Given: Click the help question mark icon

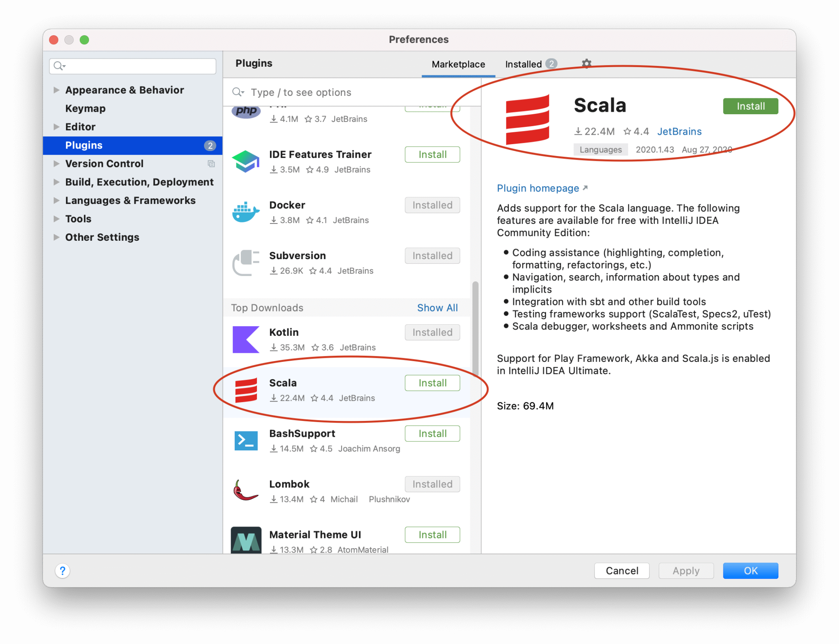Looking at the screenshot, I should [x=62, y=570].
